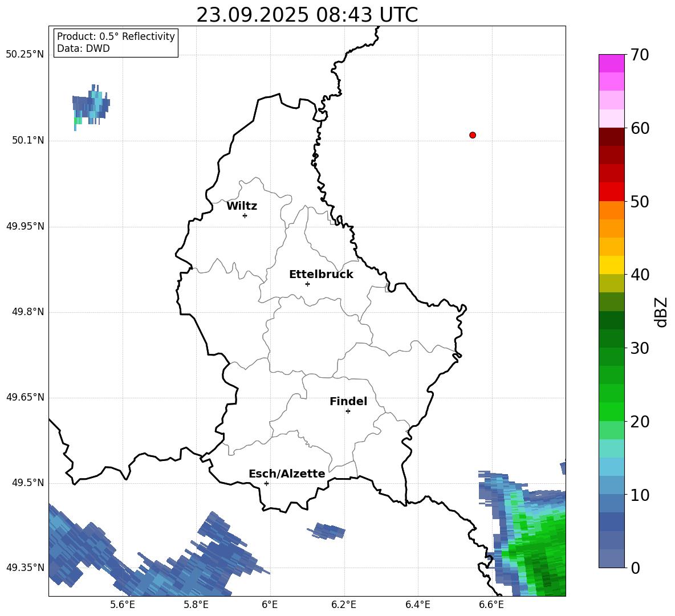Click the Esch/Alzette city label

pos(287,474)
